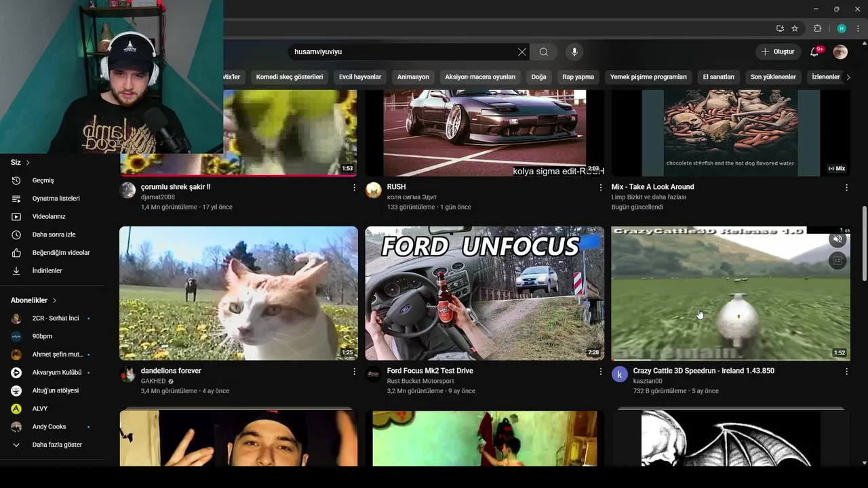
Task: Select the Komedi skeç gösterileri chip
Action: pos(290,77)
